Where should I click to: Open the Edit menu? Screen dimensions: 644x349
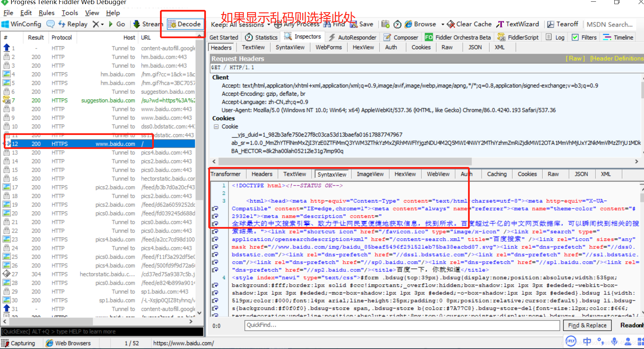[26, 13]
